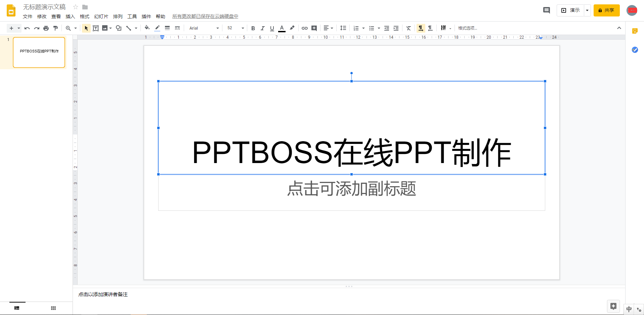Toggle left-to-right text direction
This screenshot has width=644, height=315.
pyautogui.click(x=421, y=28)
